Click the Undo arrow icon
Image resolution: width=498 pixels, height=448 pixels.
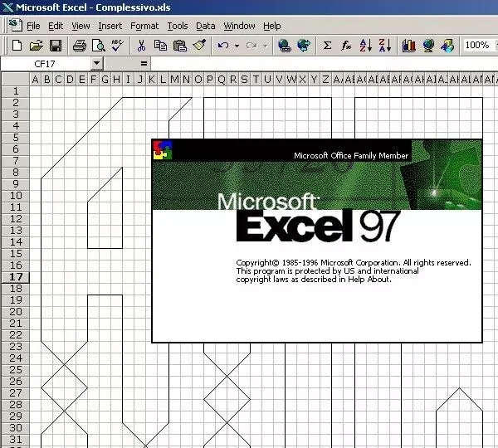click(223, 46)
